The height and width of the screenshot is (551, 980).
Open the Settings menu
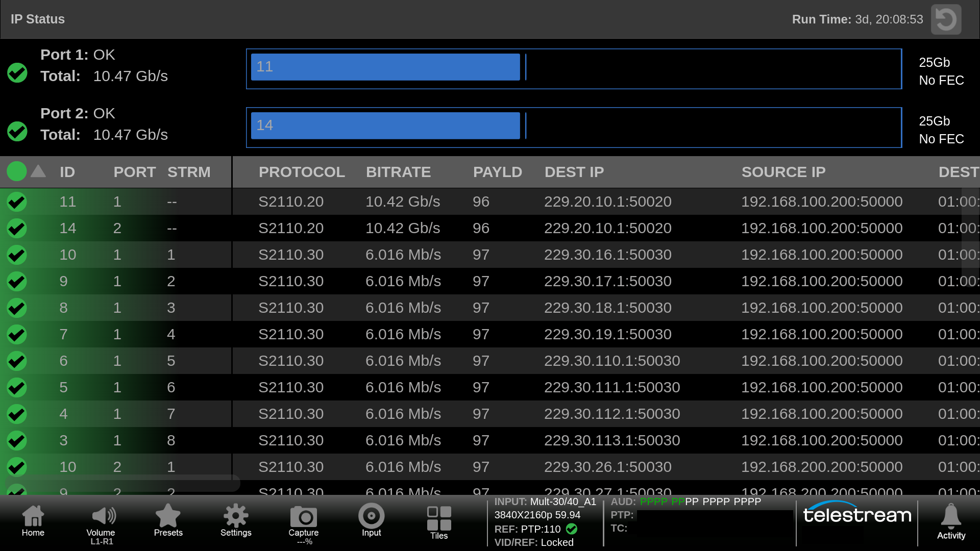tap(235, 520)
